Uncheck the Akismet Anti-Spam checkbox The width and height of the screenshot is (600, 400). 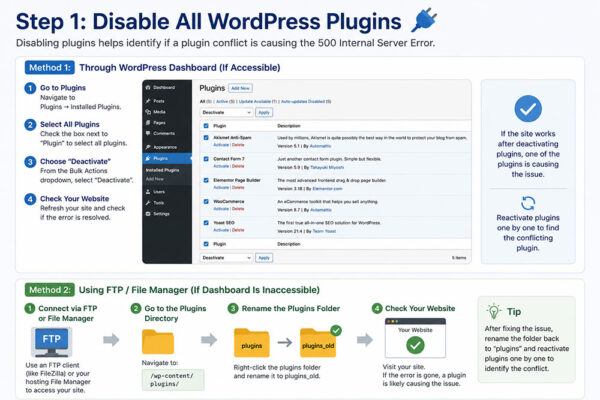[x=206, y=137]
